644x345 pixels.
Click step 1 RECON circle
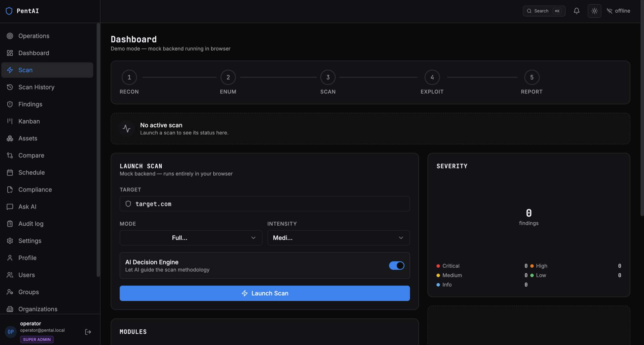[129, 77]
